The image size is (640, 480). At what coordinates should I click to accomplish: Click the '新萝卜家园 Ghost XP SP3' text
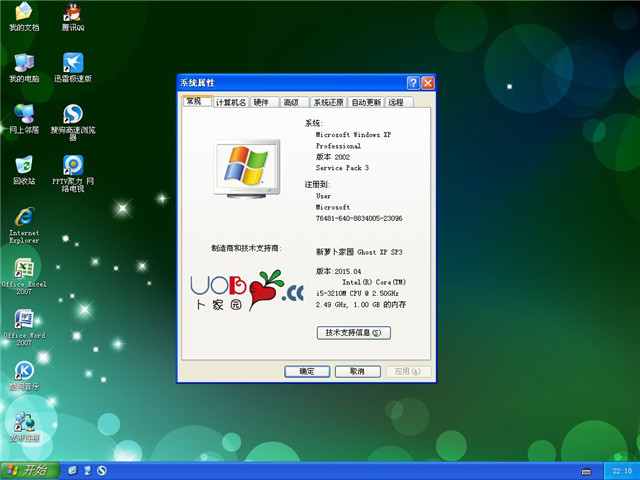[359, 252]
